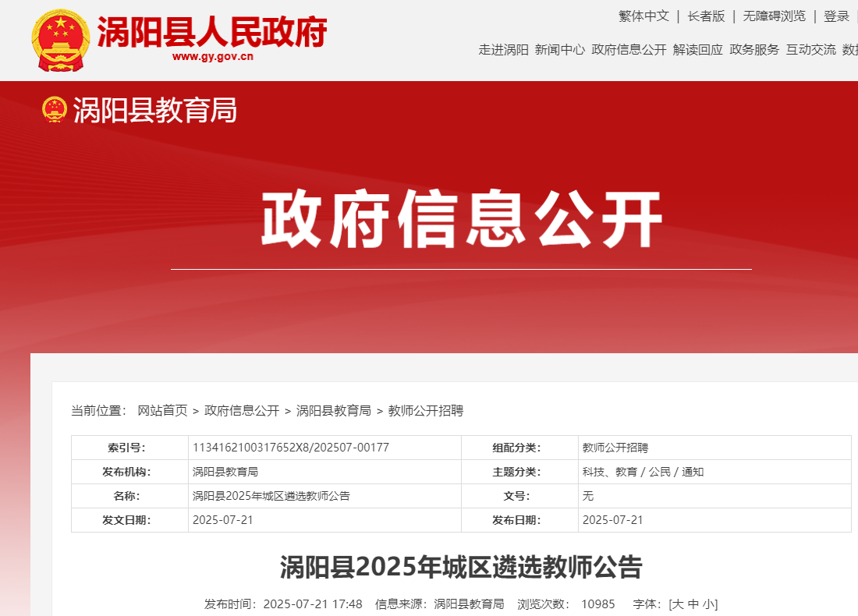Enable 无障碍浏览 accessibility mode

coord(775,16)
